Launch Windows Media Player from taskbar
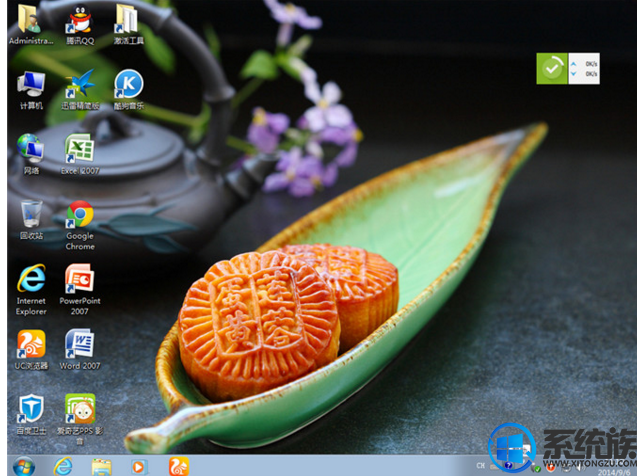Image resolution: width=637 pixels, height=476 pixels. [x=139, y=467]
